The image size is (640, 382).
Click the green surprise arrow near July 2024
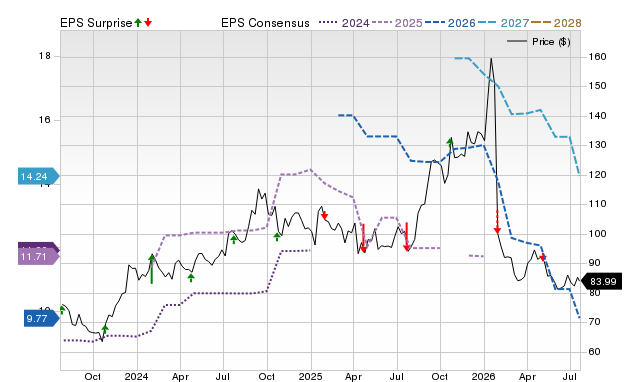click(233, 239)
